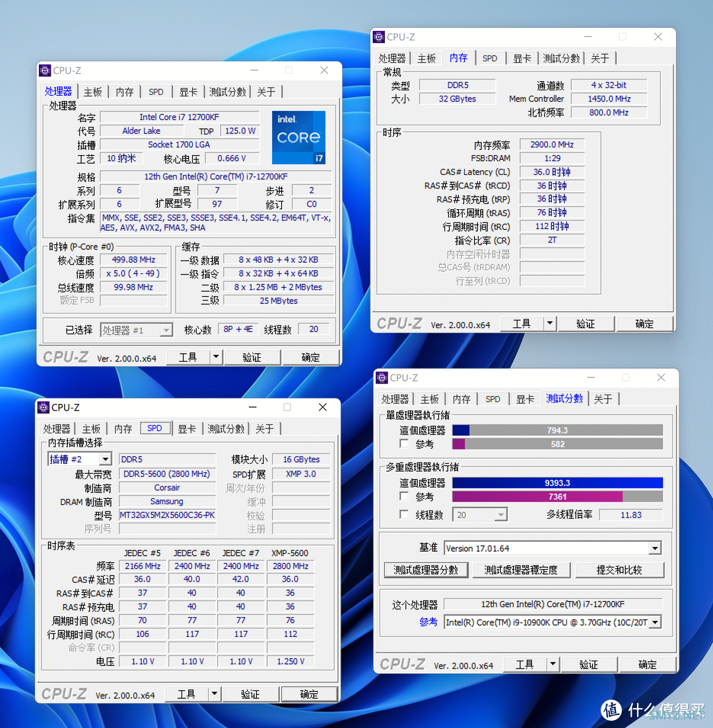This screenshot has width=713, height=728.
Task: Click the processor name field Intel Core i7 12700KF
Action: [x=180, y=117]
